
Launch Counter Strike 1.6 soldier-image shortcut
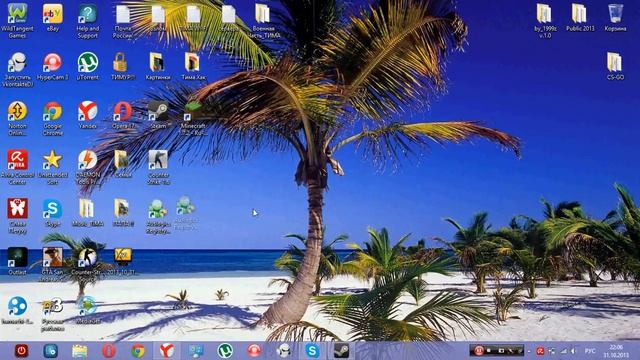[x=158, y=167]
